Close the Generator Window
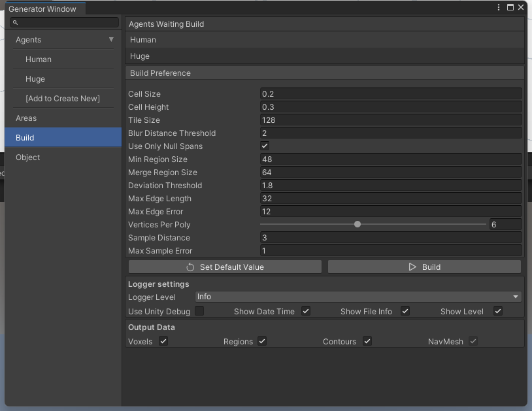 [x=521, y=7]
